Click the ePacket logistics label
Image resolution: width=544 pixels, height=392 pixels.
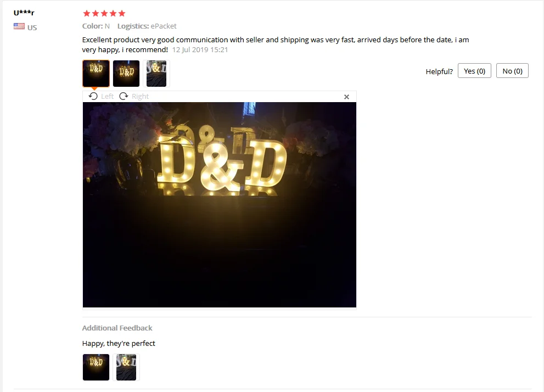coord(164,26)
